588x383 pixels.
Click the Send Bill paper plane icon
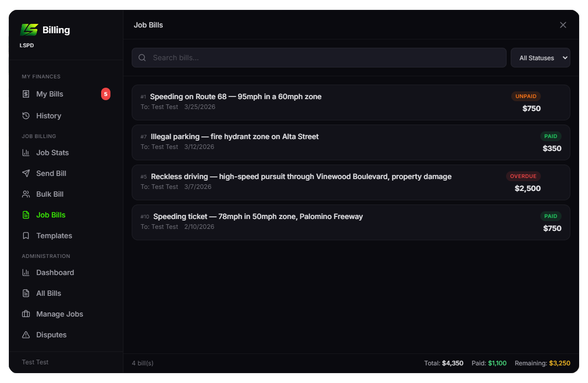26,173
